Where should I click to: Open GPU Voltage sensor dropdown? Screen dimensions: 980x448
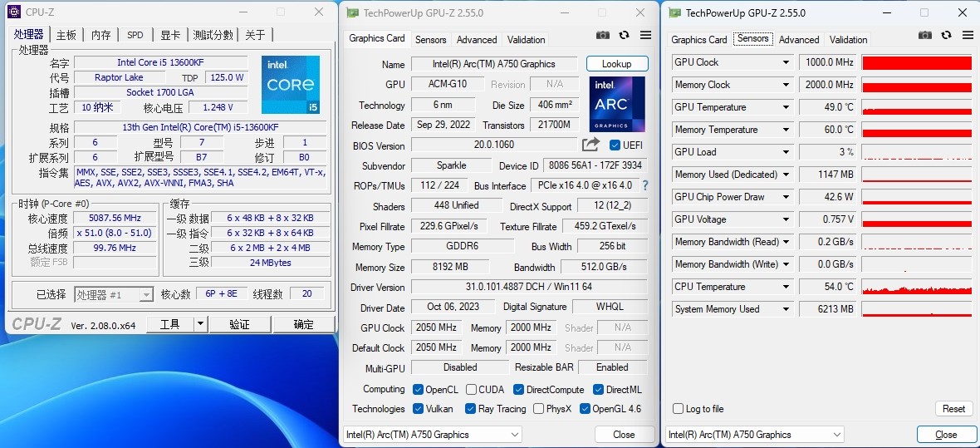click(x=786, y=219)
